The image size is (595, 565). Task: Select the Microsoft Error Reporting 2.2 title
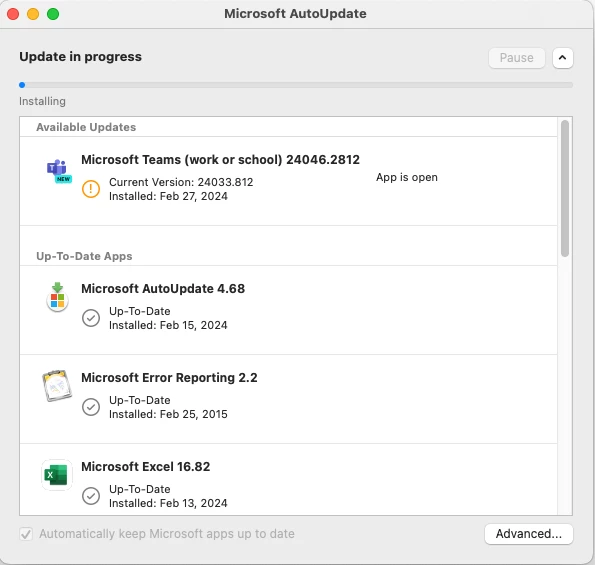(x=169, y=378)
